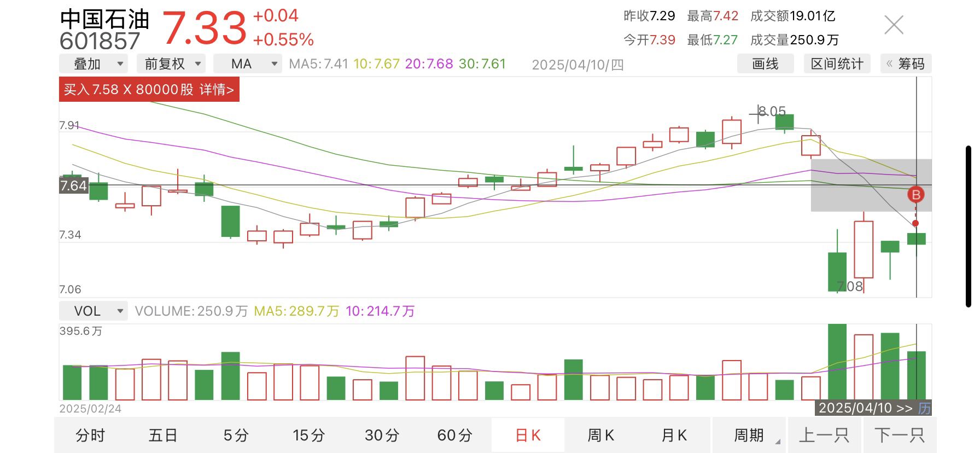Open the 周期 period menu
980x453 pixels.
click(x=749, y=435)
